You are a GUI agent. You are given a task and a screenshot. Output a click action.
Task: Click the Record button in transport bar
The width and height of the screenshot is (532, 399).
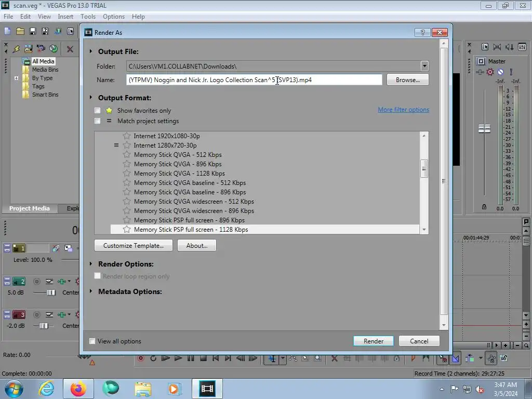[141, 358]
